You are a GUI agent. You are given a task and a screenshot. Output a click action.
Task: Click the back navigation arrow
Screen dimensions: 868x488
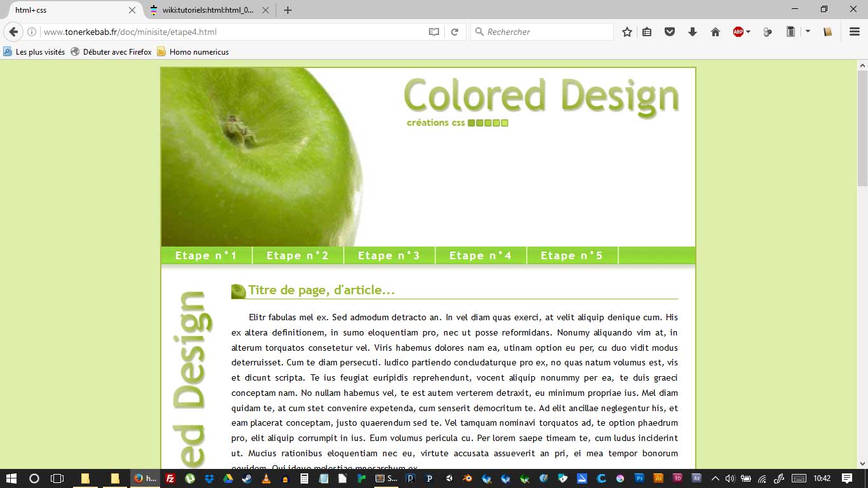tap(13, 32)
